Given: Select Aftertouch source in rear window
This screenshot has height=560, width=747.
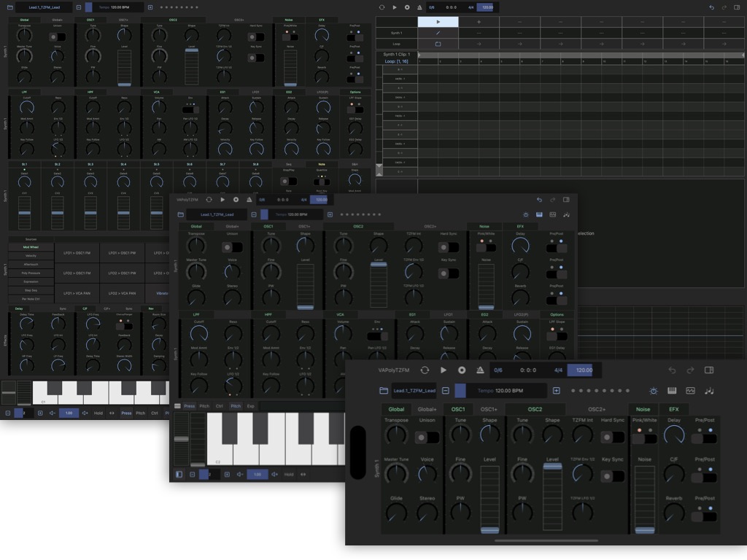Looking at the screenshot, I should coord(31,264).
